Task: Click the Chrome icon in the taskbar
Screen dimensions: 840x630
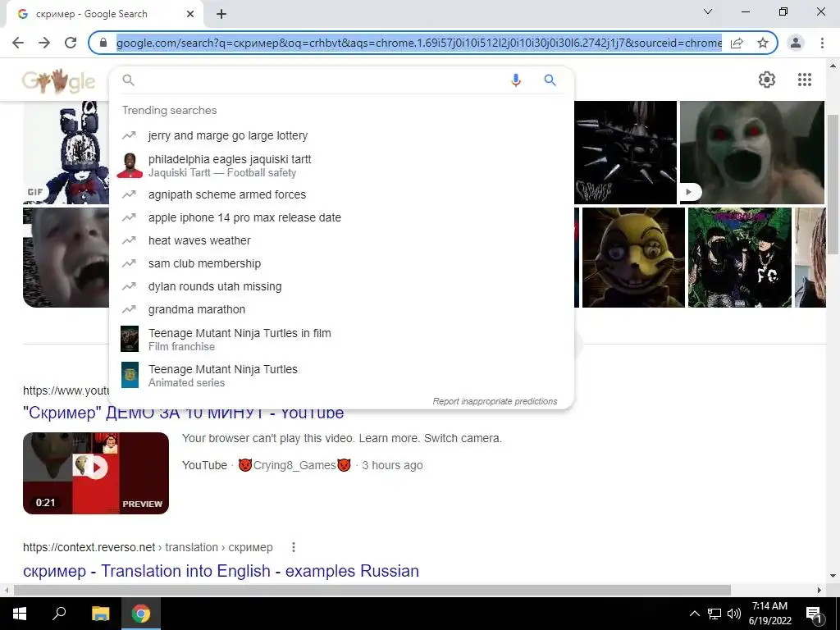Action: [141, 614]
